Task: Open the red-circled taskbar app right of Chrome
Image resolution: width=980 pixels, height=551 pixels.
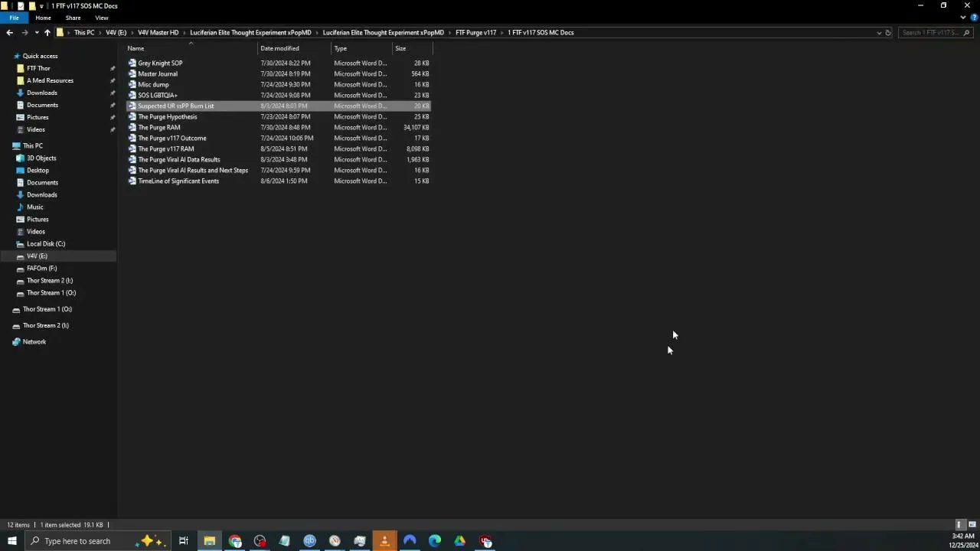Action: 260,541
